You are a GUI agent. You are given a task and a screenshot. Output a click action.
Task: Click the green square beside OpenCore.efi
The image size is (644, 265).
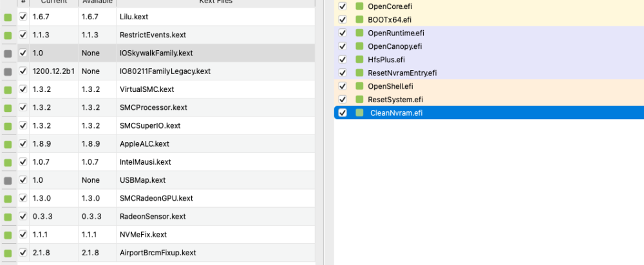coord(360,6)
